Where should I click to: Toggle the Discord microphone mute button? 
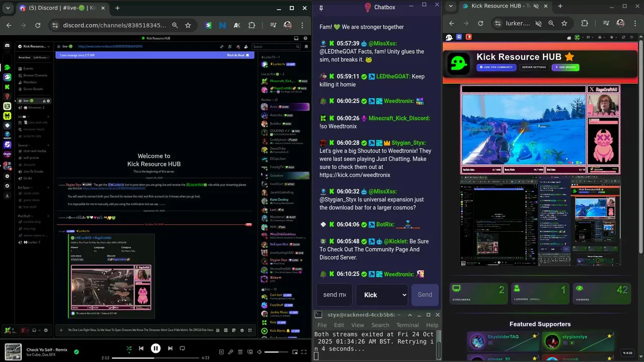click(24, 330)
